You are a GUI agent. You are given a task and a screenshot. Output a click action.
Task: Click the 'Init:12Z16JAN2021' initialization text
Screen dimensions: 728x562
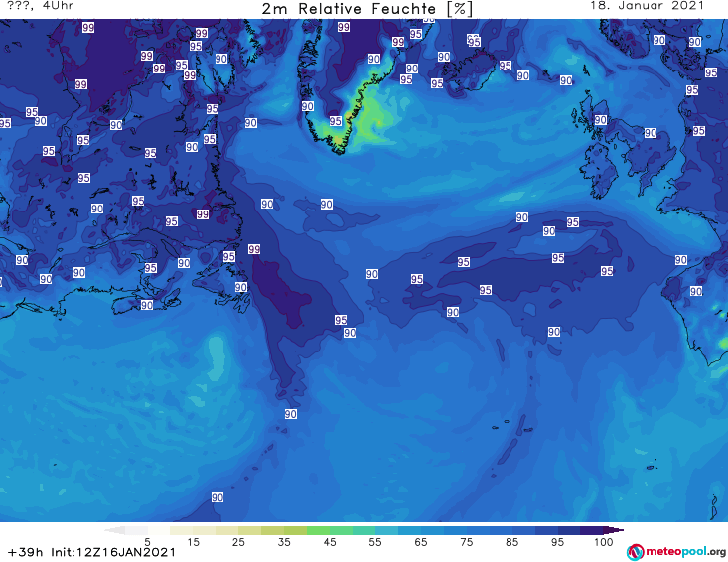tap(113, 552)
